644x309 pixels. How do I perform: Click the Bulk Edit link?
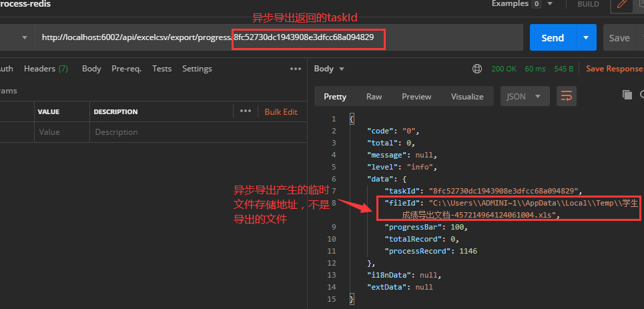[281, 111]
